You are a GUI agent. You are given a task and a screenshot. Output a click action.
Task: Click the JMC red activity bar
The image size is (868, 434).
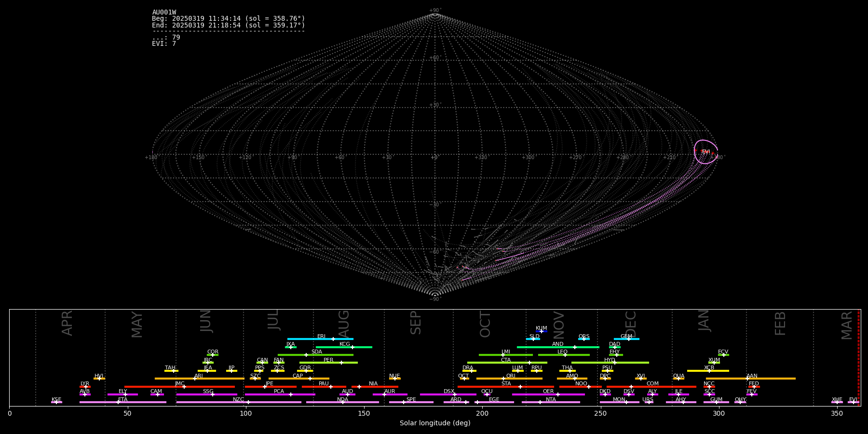click(x=179, y=387)
